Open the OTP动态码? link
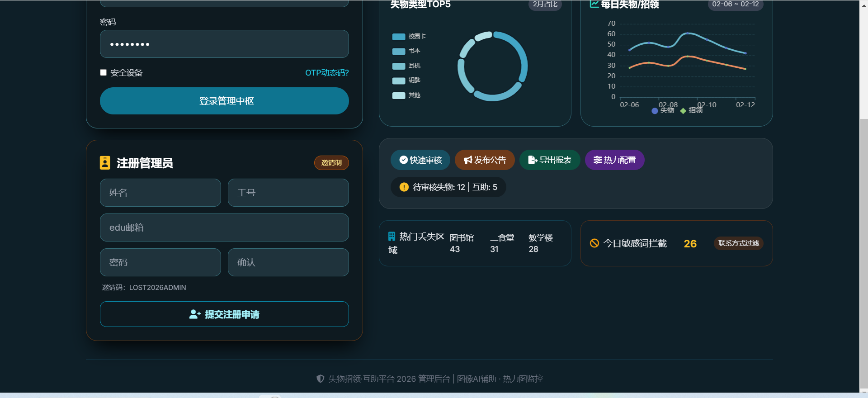 coord(327,73)
